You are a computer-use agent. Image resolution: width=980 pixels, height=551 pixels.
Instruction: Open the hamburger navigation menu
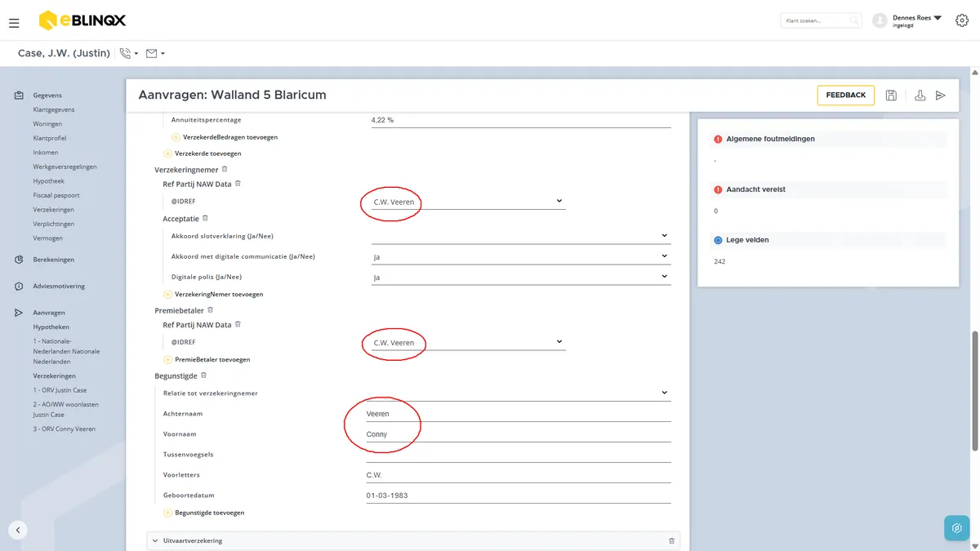point(14,23)
